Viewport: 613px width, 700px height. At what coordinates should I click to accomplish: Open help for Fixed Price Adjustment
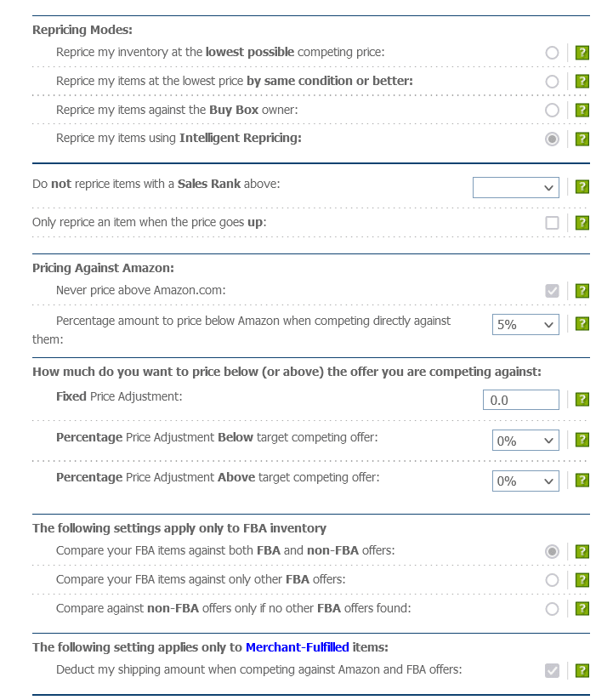tap(582, 399)
